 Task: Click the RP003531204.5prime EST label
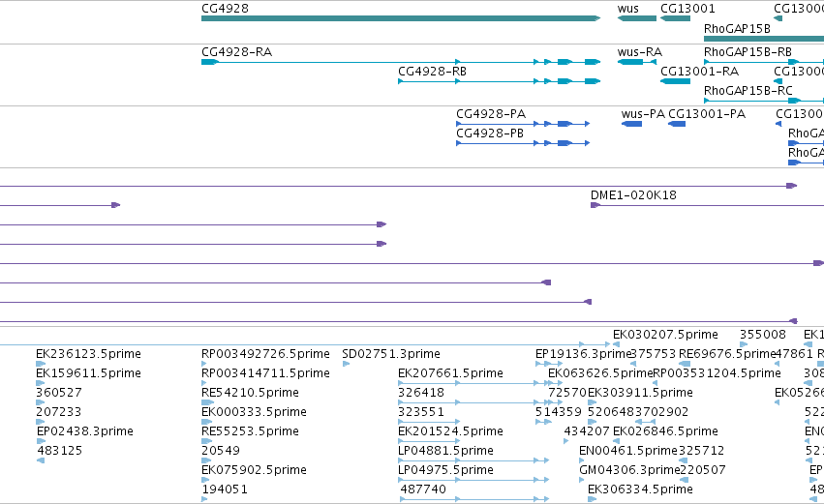pyautogui.click(x=717, y=373)
